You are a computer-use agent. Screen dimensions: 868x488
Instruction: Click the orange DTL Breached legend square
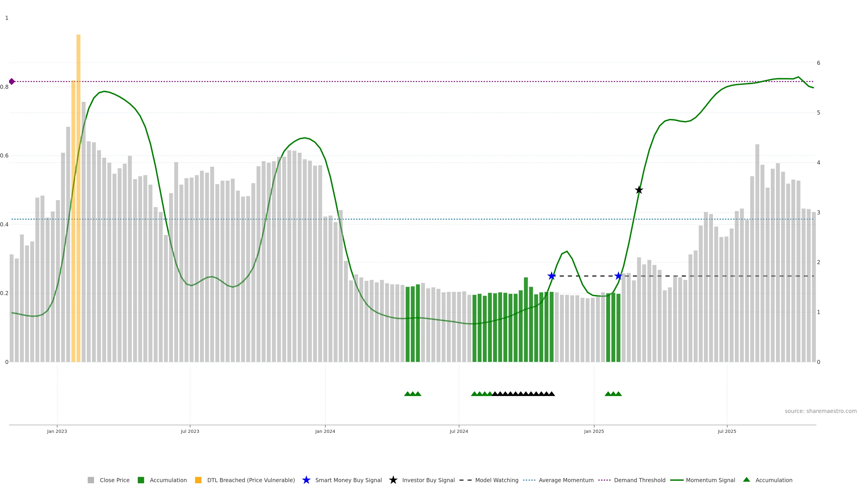198,480
